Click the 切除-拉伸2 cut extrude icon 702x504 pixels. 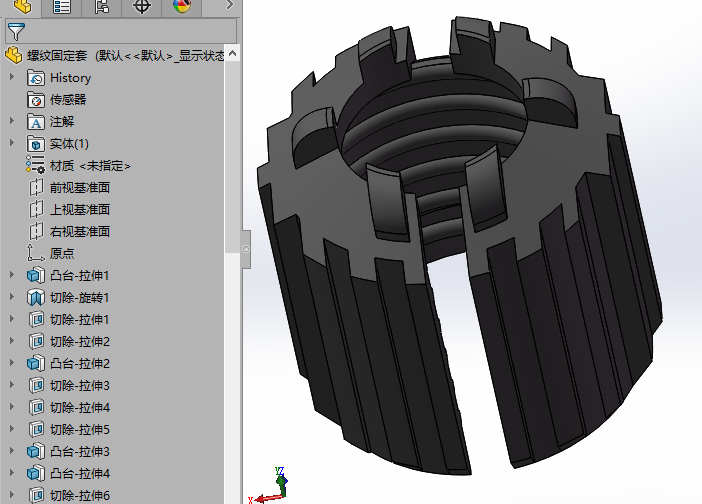click(x=36, y=342)
